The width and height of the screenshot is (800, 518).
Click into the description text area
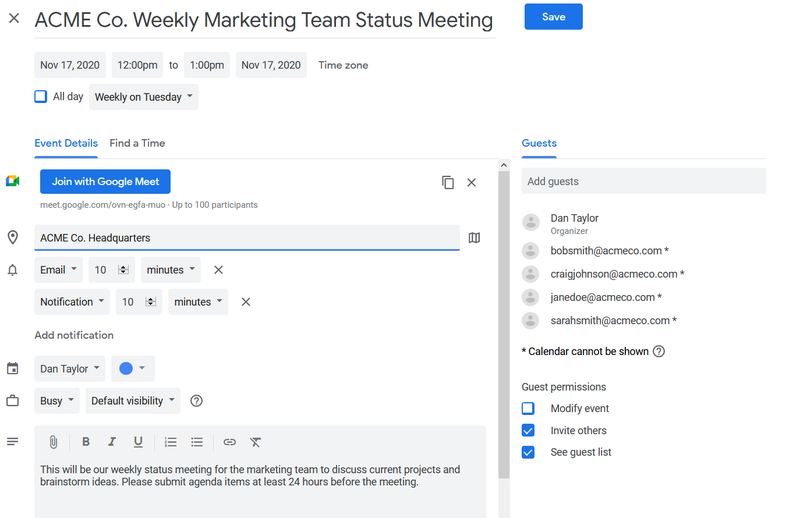coord(260,487)
